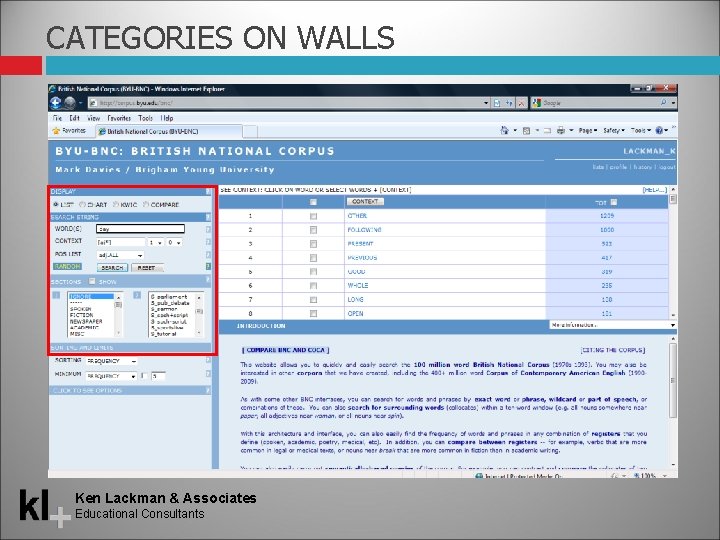This screenshot has width=720, height=540.
Task: Click the page icon in address bar
Action: tap(93, 103)
